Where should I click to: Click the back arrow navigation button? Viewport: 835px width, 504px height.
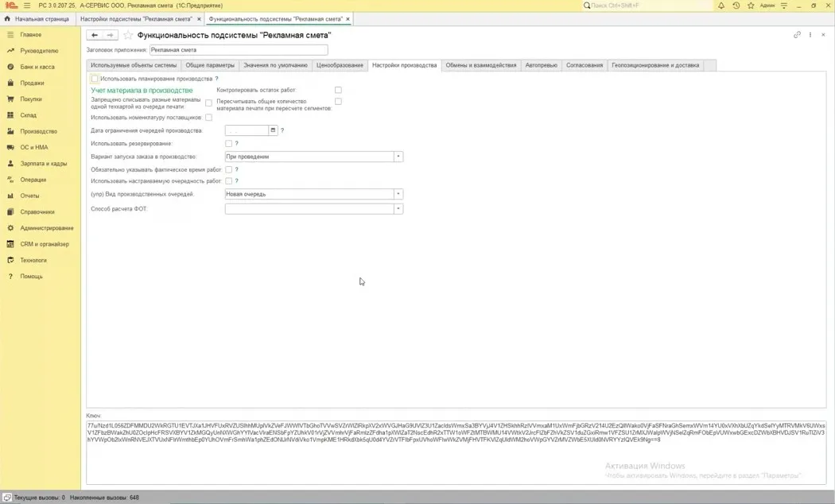click(95, 35)
